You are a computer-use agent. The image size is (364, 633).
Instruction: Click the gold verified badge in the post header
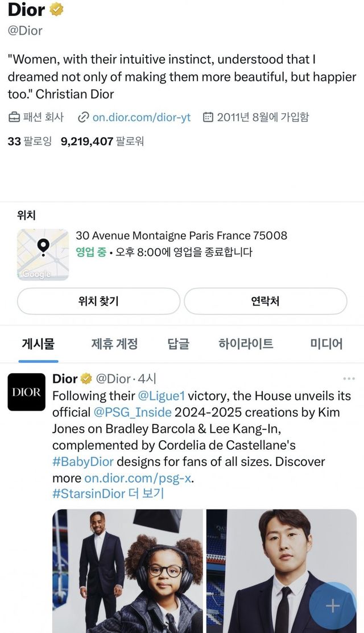click(86, 379)
